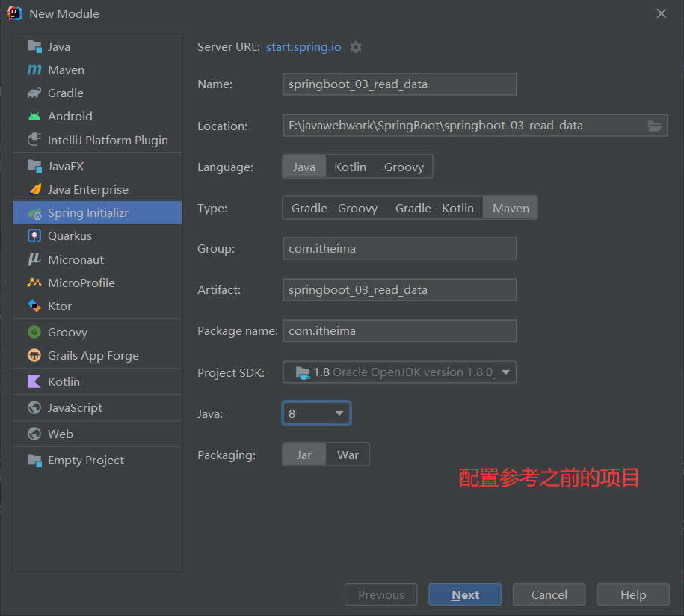The image size is (684, 616).
Task: Select the Quarkus generator icon
Action: click(35, 235)
